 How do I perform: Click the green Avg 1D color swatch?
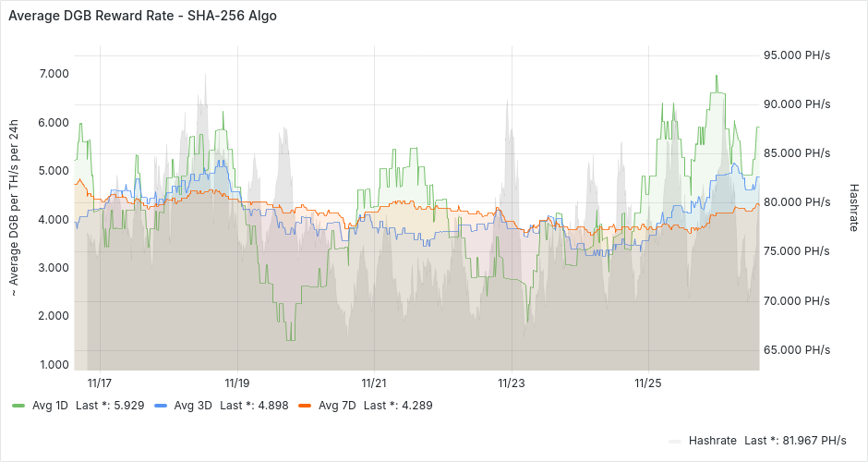(x=19, y=406)
